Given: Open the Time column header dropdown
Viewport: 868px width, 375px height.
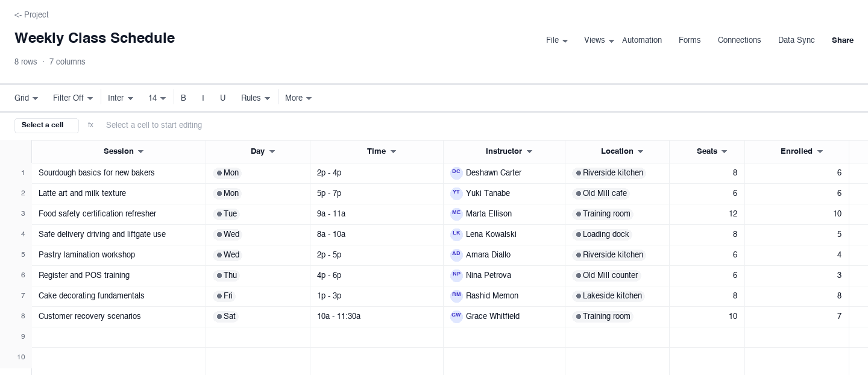Looking at the screenshot, I should click(x=393, y=152).
